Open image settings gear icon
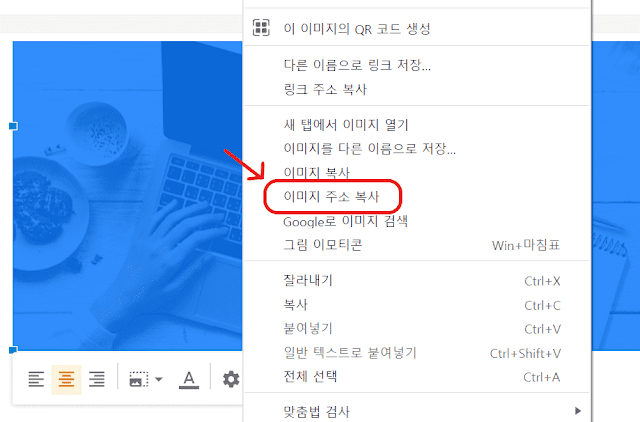The width and height of the screenshot is (640, 422). click(x=231, y=380)
